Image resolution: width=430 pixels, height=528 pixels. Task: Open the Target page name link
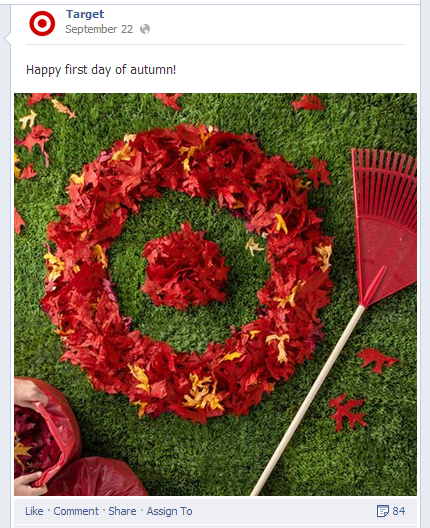(x=85, y=14)
